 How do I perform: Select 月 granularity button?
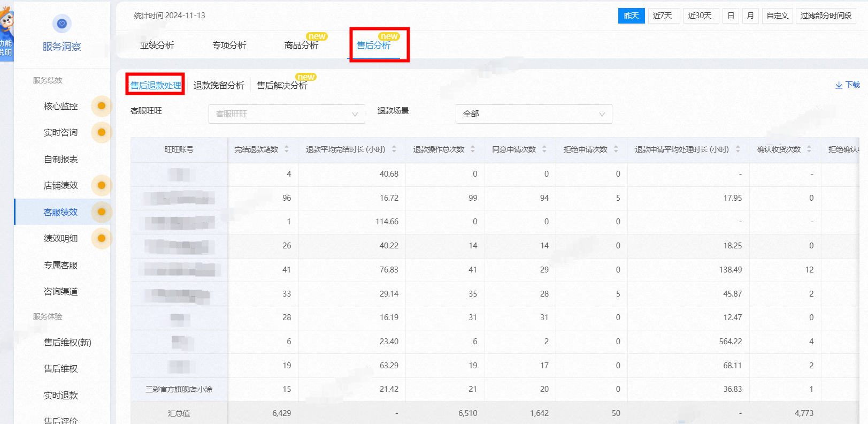pos(750,16)
